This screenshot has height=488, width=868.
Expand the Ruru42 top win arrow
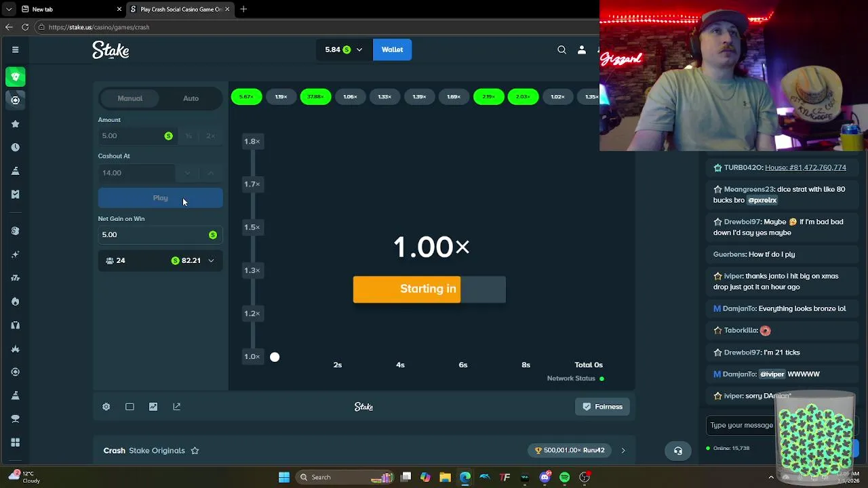point(623,451)
